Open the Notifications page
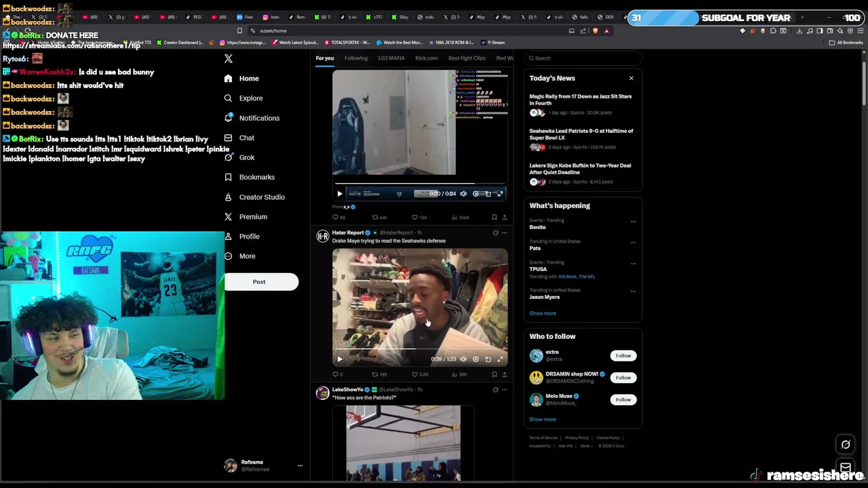The height and width of the screenshot is (488, 868). click(x=252, y=118)
